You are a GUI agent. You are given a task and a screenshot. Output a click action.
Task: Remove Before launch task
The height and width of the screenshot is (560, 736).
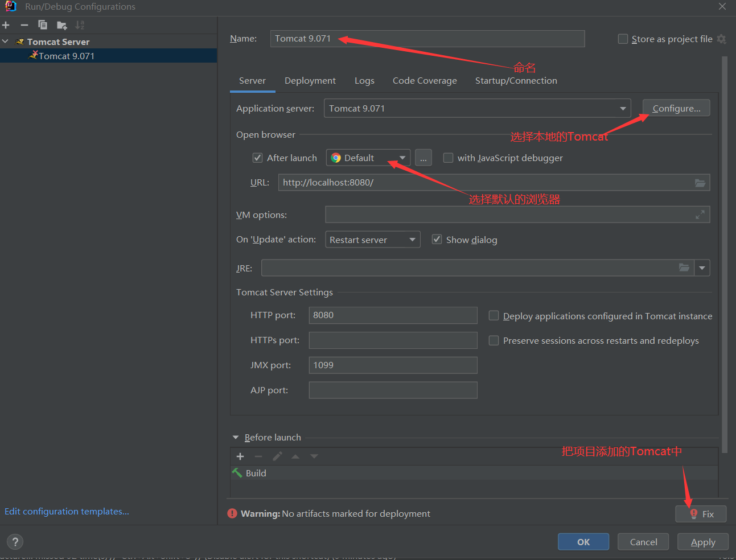pyautogui.click(x=258, y=456)
